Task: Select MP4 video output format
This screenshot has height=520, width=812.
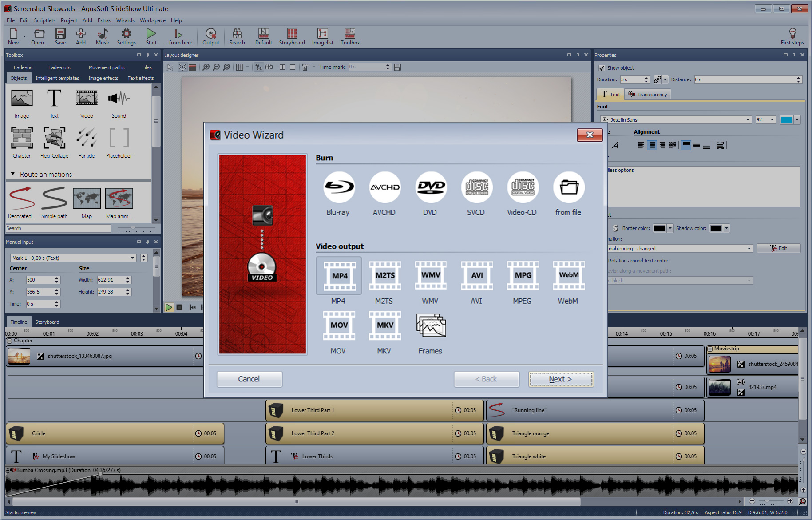Action: tap(339, 276)
